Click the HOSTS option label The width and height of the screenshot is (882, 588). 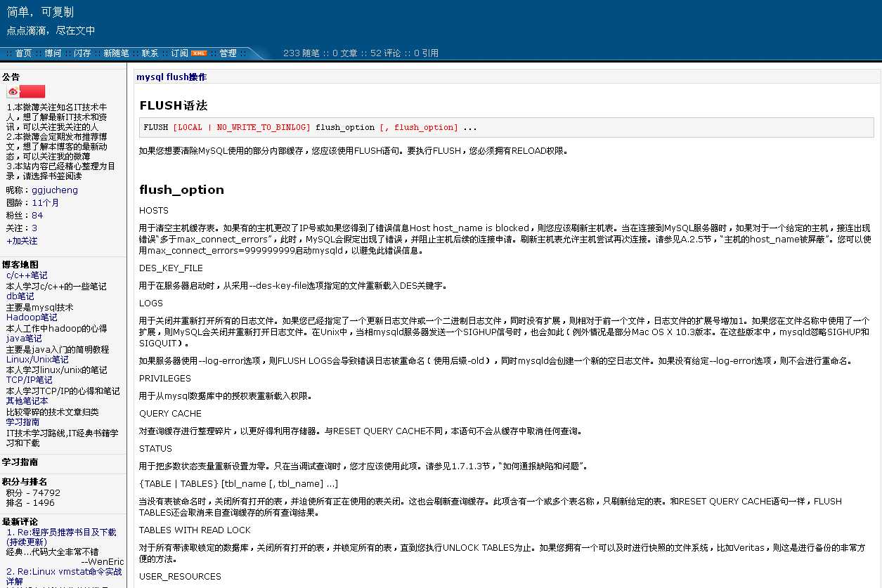tap(154, 211)
